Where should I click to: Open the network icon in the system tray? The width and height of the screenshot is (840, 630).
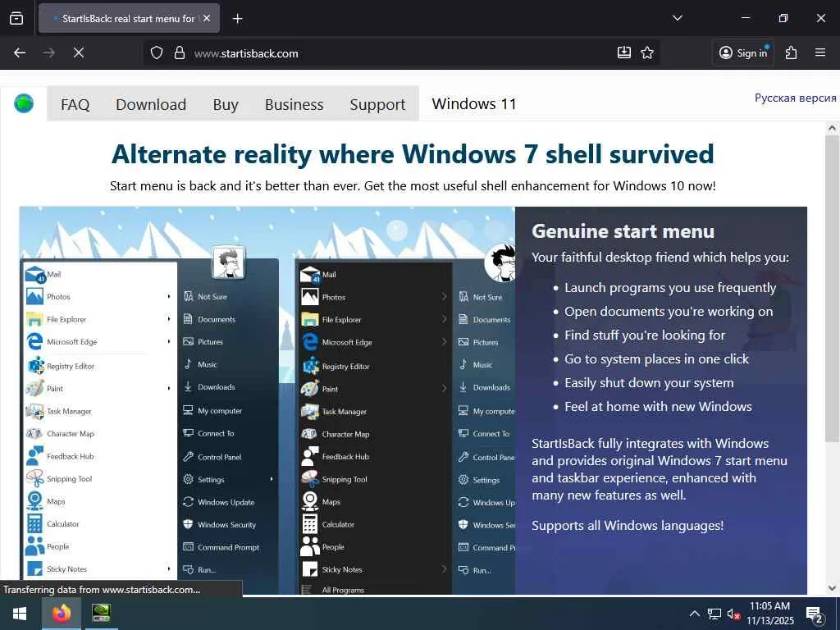point(714,614)
